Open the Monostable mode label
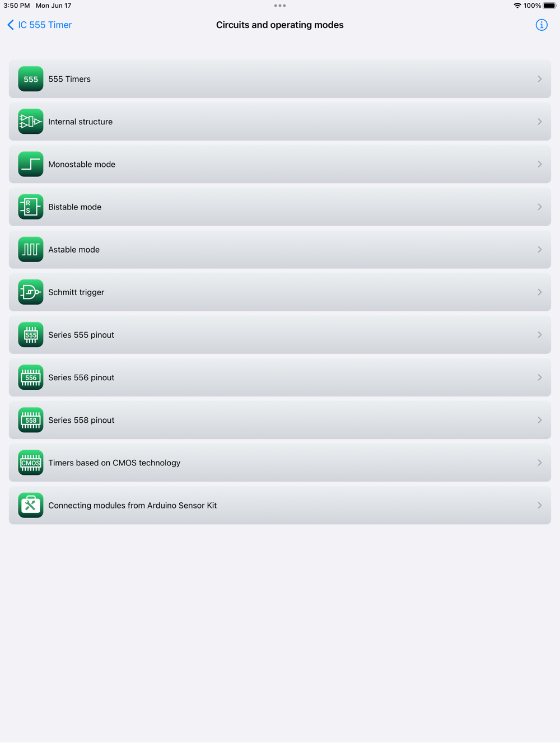Image resolution: width=560 pixels, height=747 pixels. pyautogui.click(x=82, y=164)
